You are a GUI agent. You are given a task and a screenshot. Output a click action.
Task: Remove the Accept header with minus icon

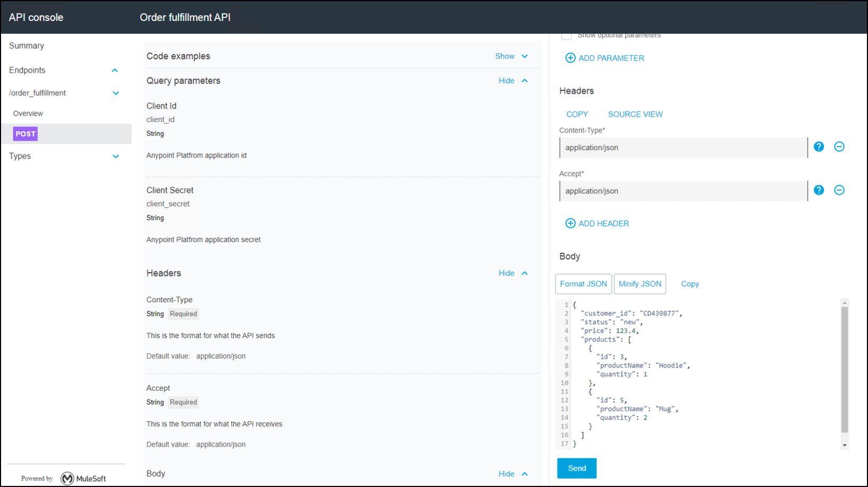tap(839, 190)
